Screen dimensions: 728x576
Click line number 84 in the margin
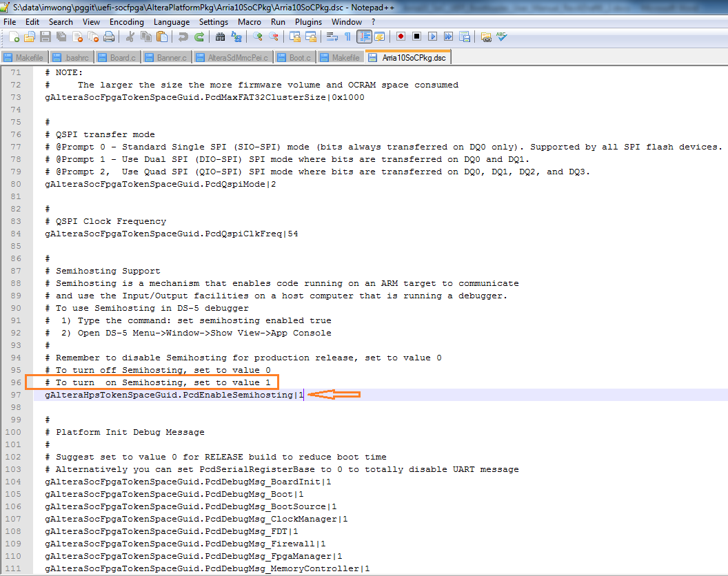coord(16,234)
